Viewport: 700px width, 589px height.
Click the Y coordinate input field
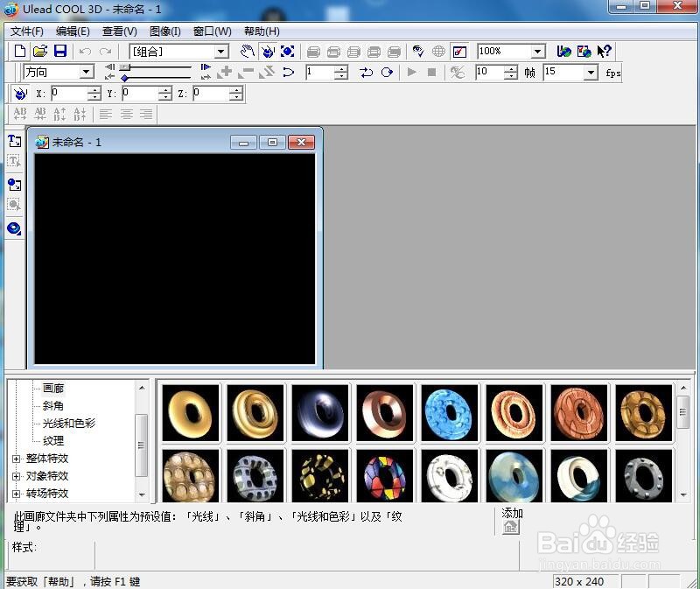coord(140,94)
